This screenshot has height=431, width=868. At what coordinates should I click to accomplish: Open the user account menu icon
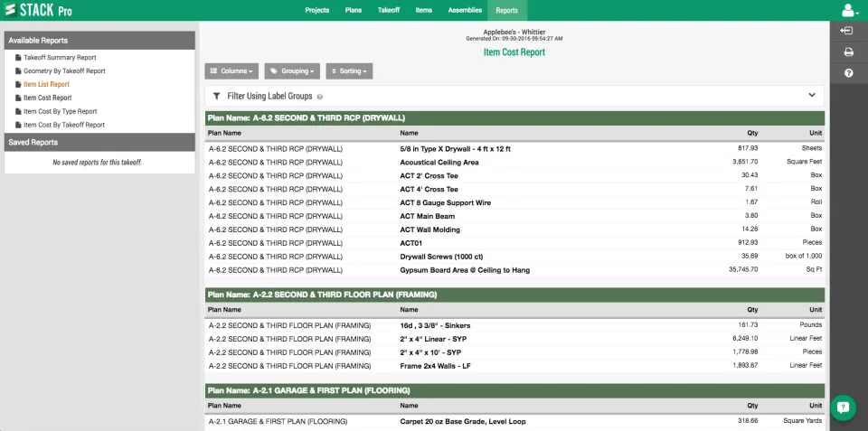850,11
